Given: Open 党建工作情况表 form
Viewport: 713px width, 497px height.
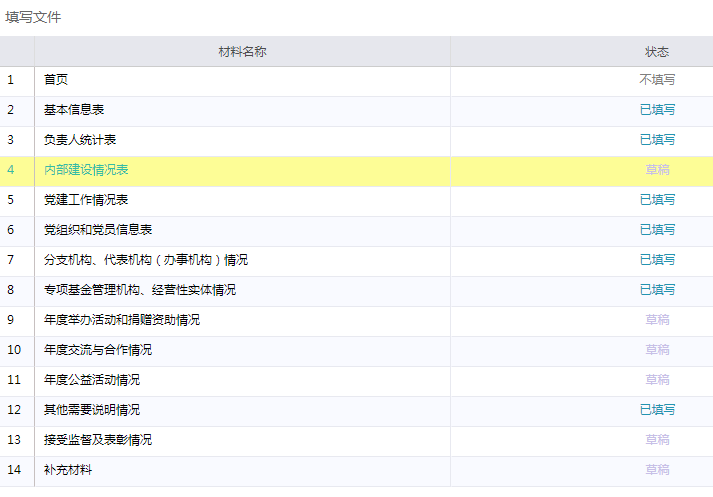Looking at the screenshot, I should pos(86,200).
